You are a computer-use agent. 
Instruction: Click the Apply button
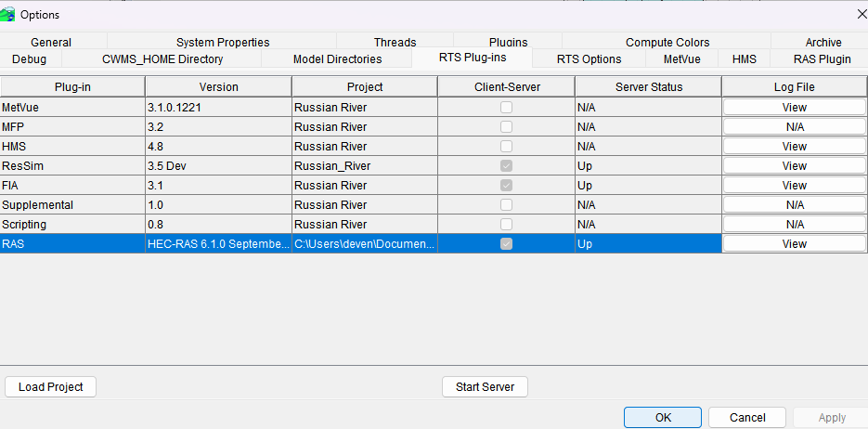[832, 417]
